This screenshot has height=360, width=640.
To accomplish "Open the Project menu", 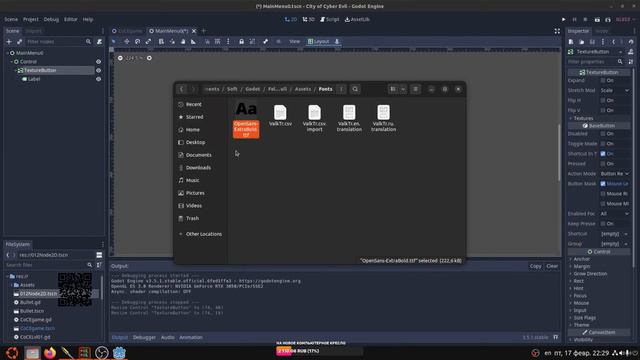I will [x=31, y=19].
